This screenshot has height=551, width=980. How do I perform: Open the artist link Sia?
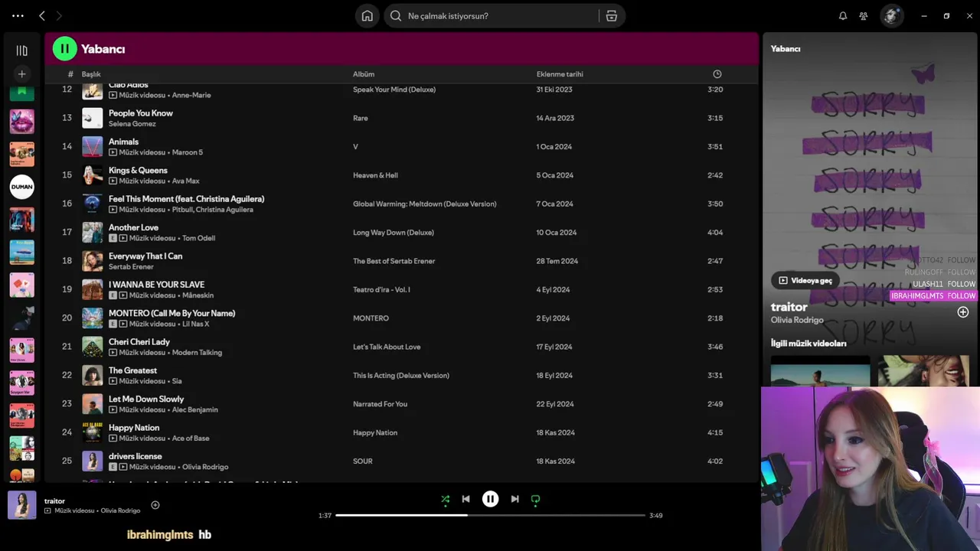click(x=177, y=381)
